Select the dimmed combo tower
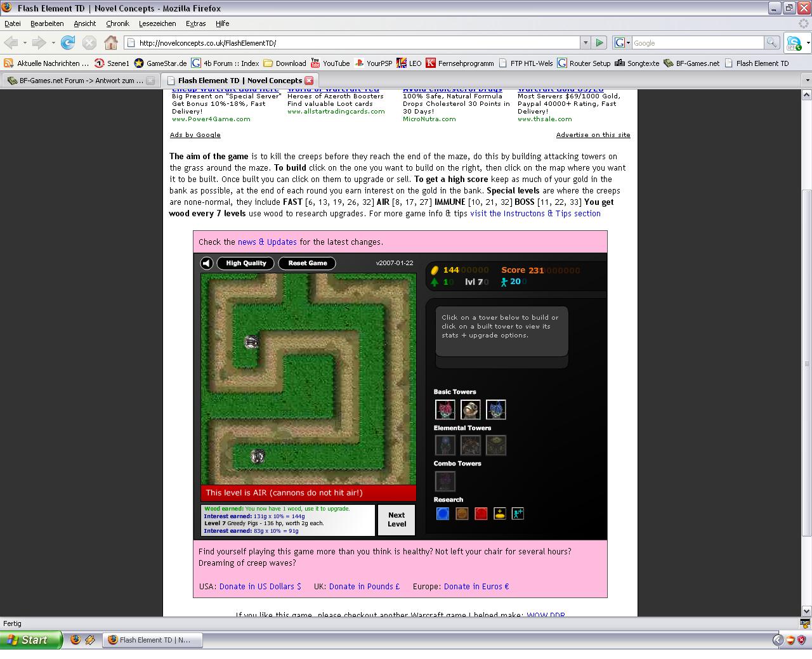This screenshot has height=659, width=812. [445, 481]
